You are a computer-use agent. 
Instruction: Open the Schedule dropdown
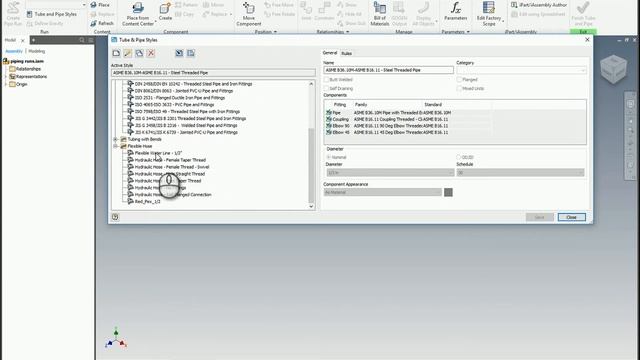tap(520, 173)
